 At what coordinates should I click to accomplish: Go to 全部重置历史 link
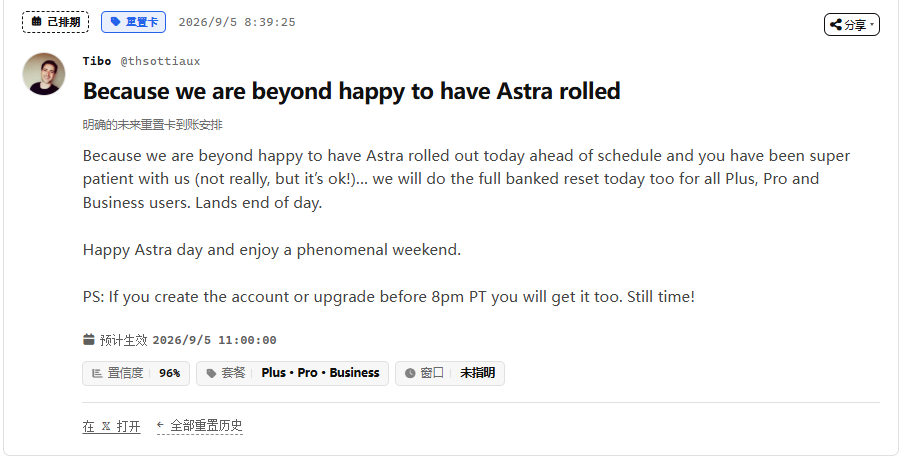coord(206,426)
